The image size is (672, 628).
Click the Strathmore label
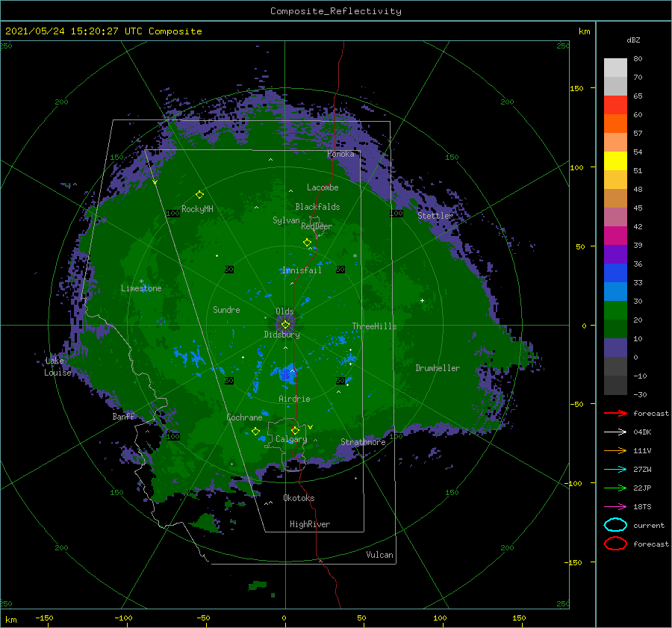363,442
